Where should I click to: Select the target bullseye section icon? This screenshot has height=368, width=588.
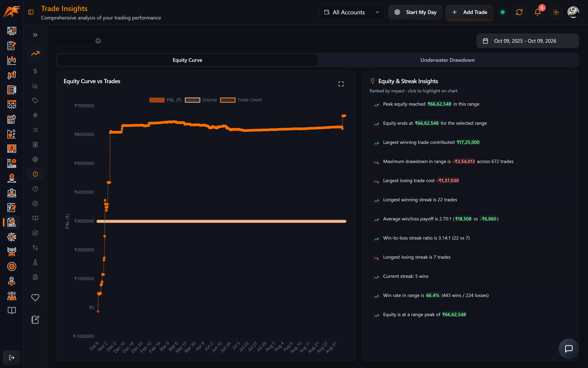pyautogui.click(x=35, y=159)
